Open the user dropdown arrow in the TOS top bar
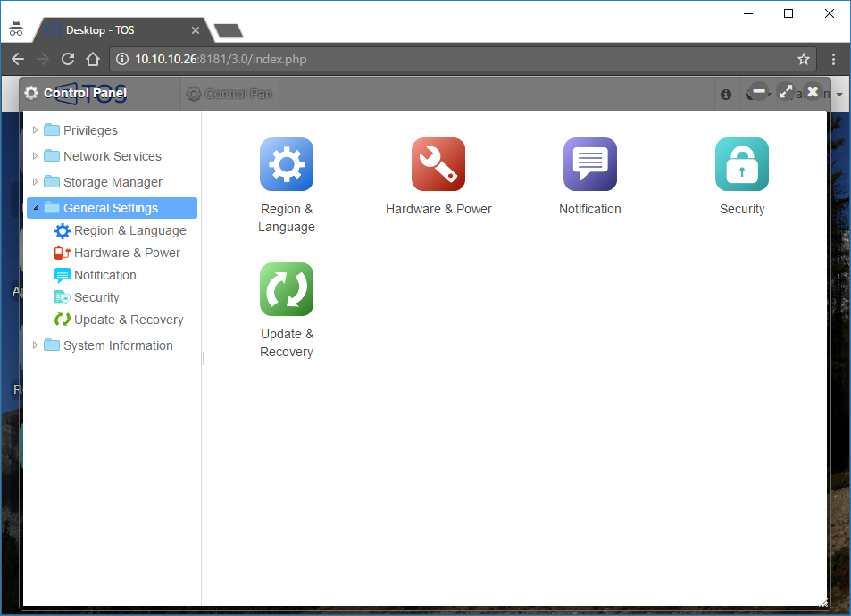Viewport: 851px width, 616px height. click(x=839, y=95)
